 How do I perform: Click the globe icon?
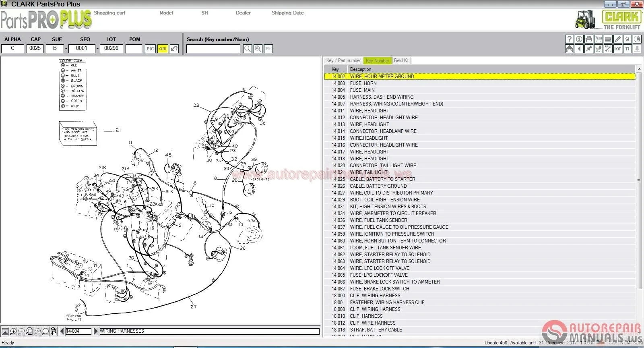[x=637, y=39]
